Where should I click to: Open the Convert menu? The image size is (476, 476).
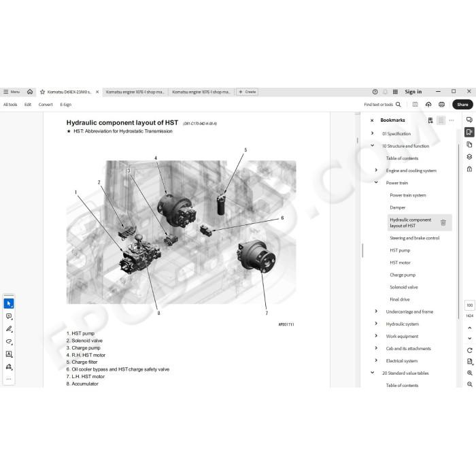46,105
